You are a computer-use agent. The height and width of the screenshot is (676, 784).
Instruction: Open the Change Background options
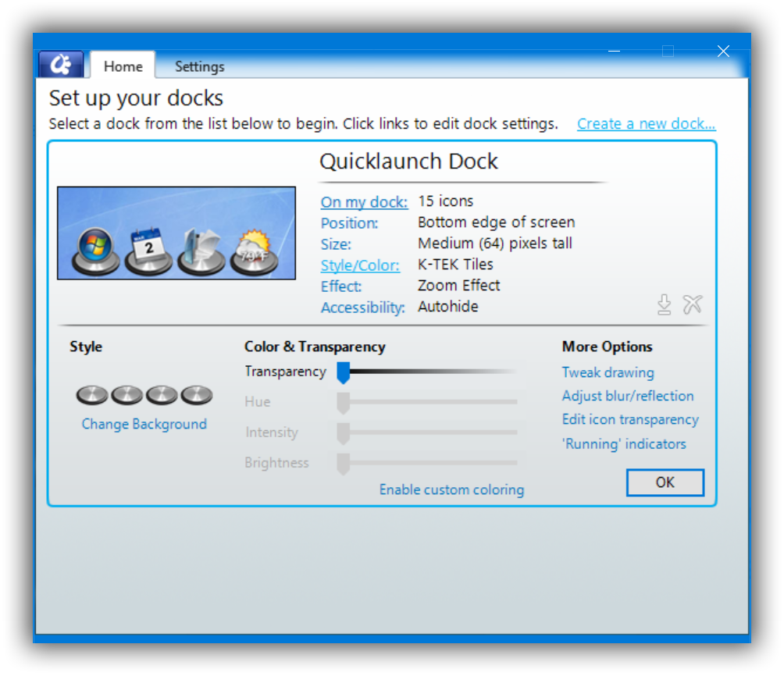point(144,424)
